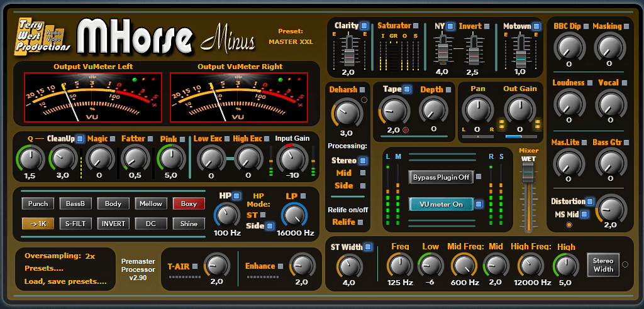This screenshot has width=644, height=309.
Task: Click the VU meter On button
Action: [x=441, y=204]
